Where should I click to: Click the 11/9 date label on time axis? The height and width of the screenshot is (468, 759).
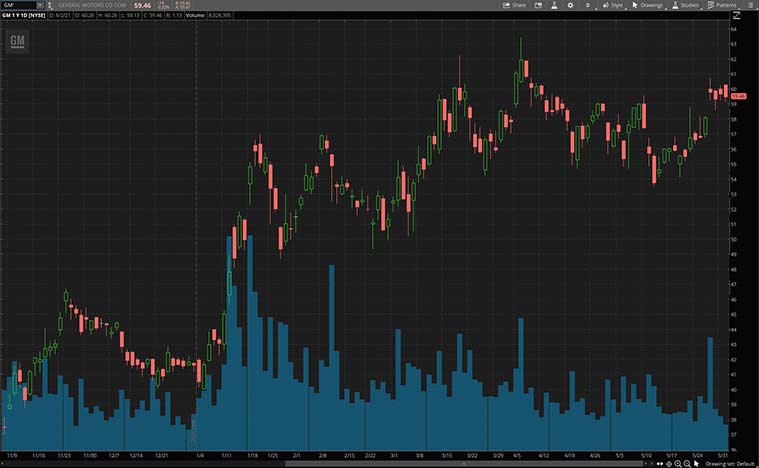12,456
